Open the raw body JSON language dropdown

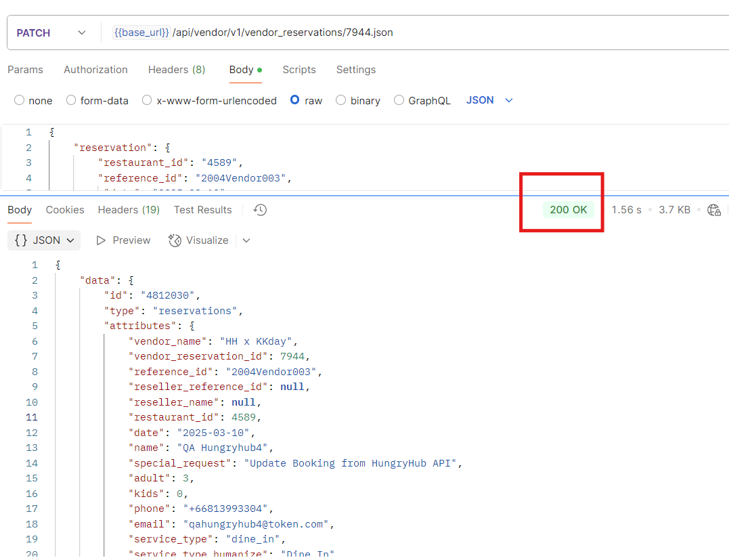click(x=489, y=100)
